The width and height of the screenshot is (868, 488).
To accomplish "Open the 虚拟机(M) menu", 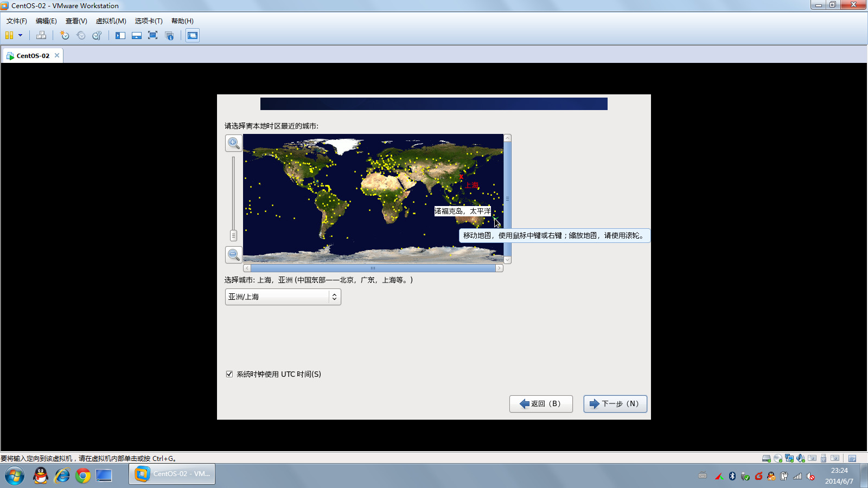I will 111,21.
